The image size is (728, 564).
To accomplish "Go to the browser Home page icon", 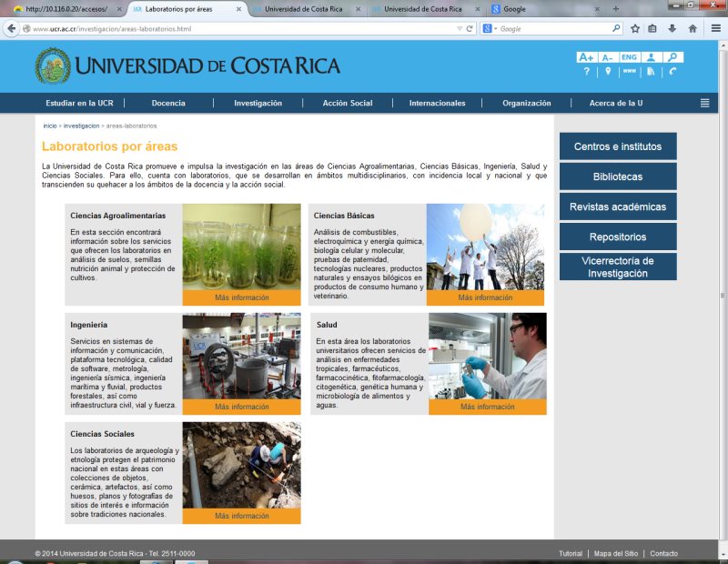I will 693,29.
